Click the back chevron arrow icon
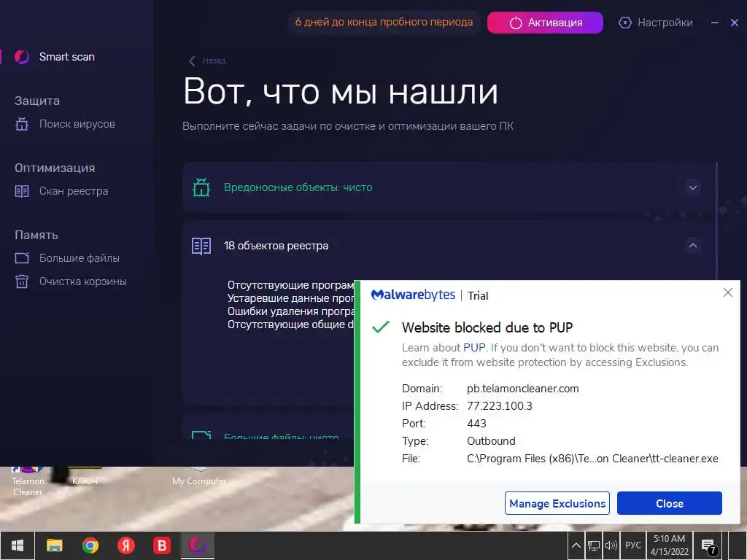Viewport: 747px width, 560px height. (x=192, y=61)
